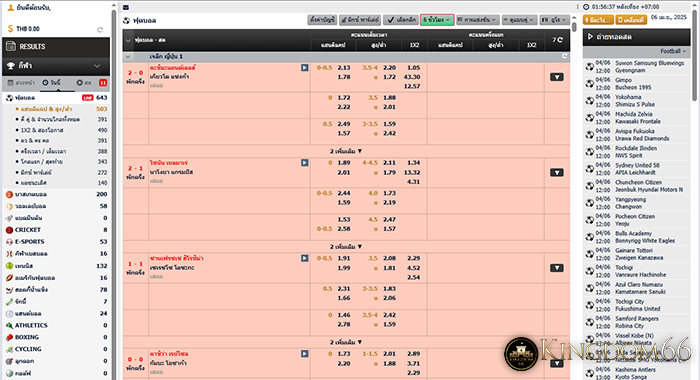The height and width of the screenshot is (380, 700).
Task: Click the ATHLETICS runner icon
Action: [9, 326]
